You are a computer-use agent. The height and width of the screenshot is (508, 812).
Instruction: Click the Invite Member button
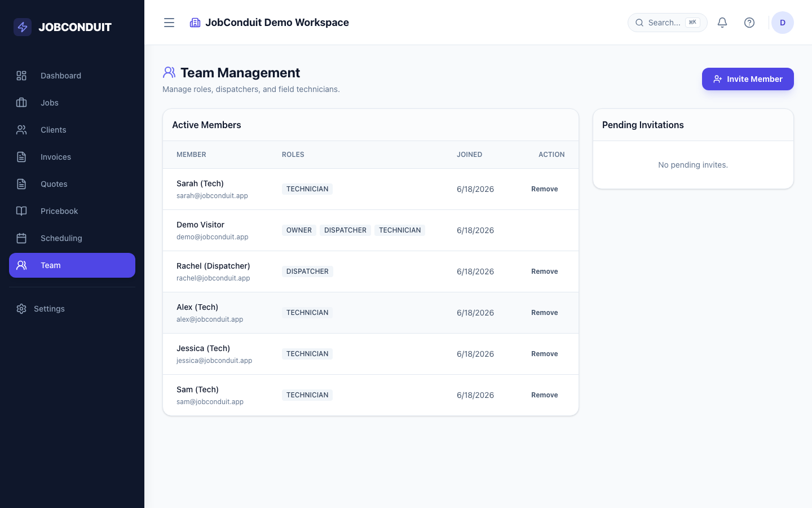[748, 79]
